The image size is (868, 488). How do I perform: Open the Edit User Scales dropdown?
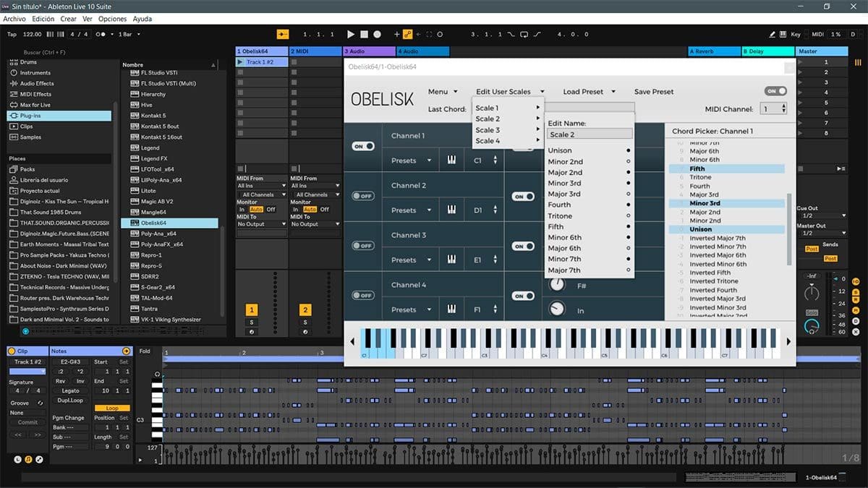pyautogui.click(x=510, y=92)
